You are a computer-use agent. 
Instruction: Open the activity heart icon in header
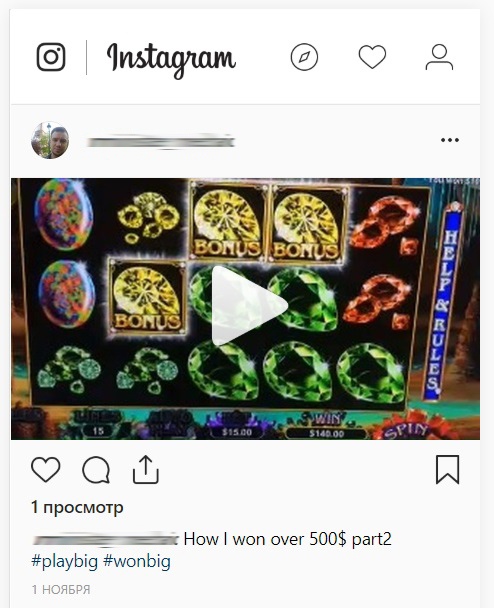372,57
